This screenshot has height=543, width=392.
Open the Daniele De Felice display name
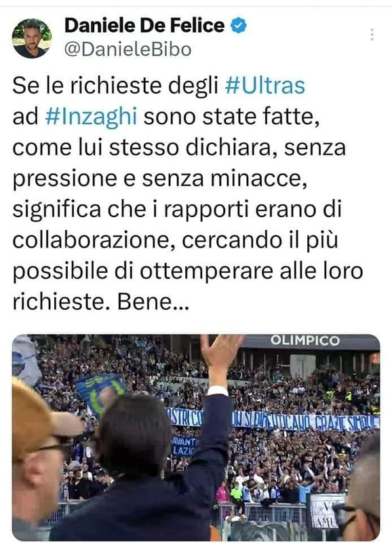[144, 26]
